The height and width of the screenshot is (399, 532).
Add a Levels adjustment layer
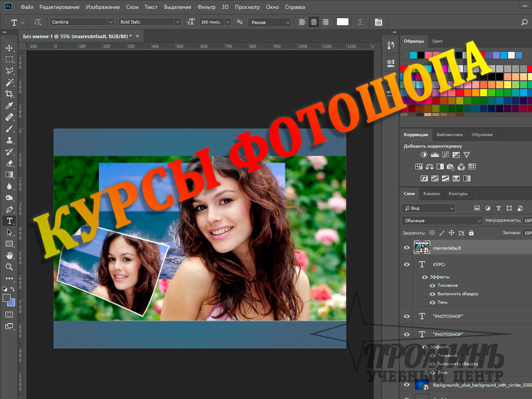434,155
